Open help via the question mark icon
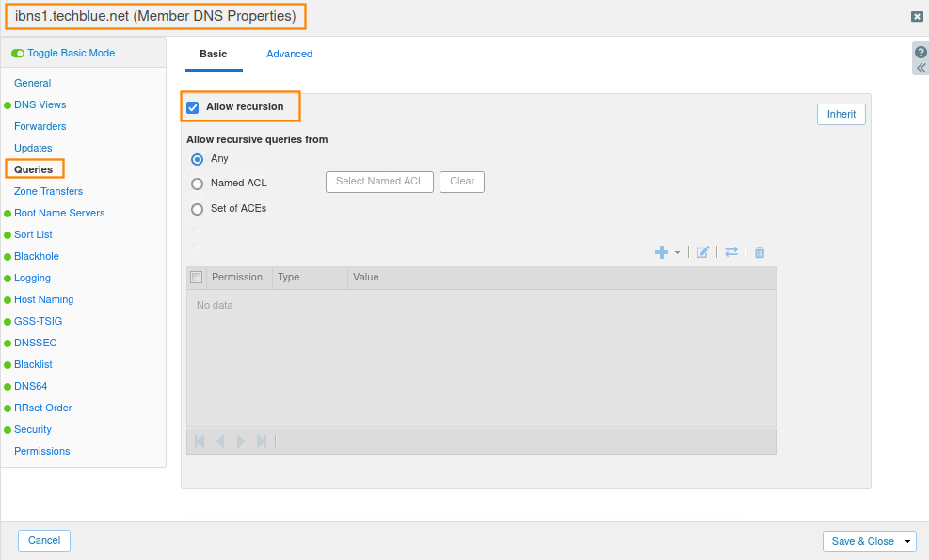This screenshot has width=929, height=560. point(921,53)
